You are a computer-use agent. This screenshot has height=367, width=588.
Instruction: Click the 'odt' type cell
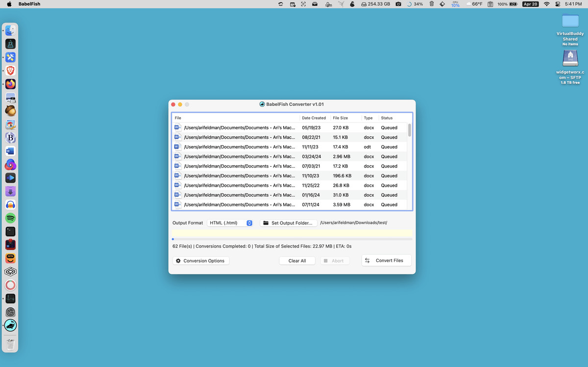(x=367, y=147)
